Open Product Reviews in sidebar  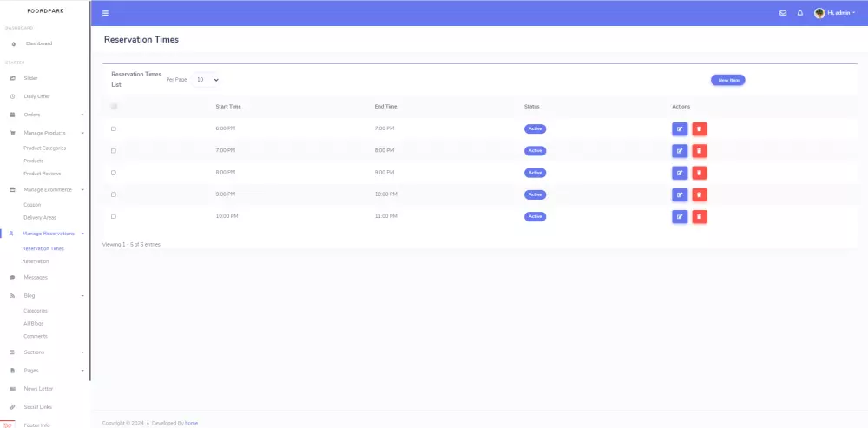[x=42, y=174]
